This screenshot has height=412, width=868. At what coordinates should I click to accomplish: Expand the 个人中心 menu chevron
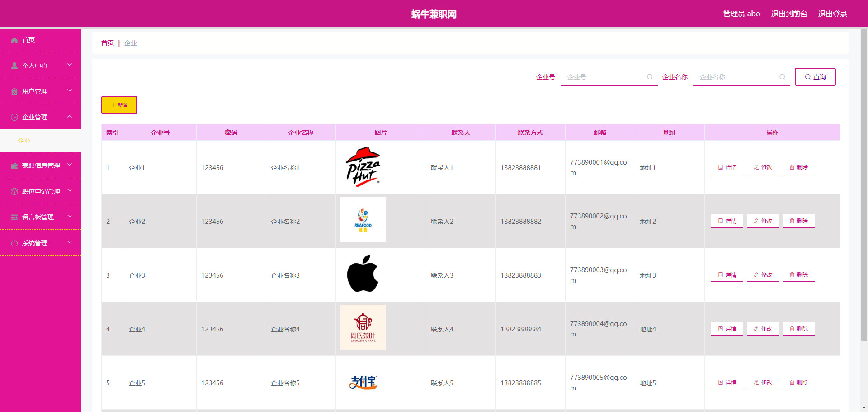(70, 65)
